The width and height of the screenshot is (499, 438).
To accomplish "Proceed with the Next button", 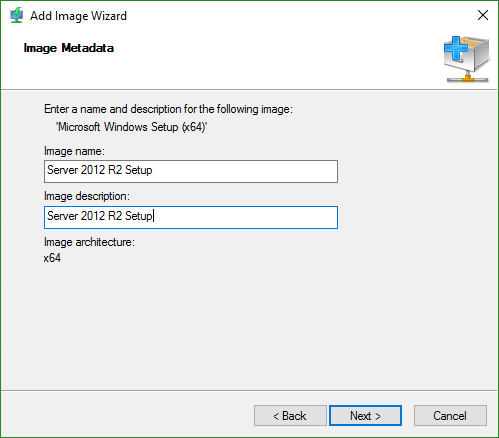I will coord(365,416).
